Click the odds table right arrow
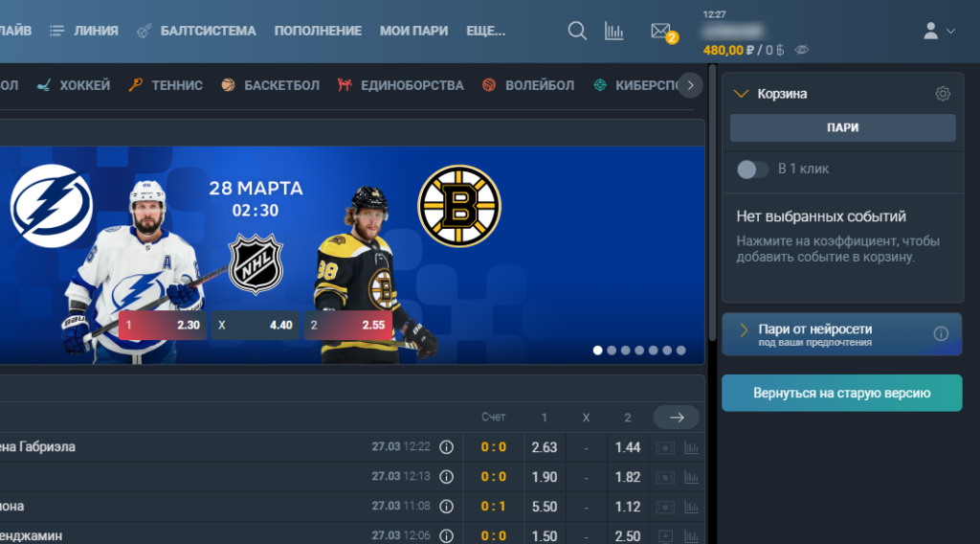The image size is (980, 544). 677,417
